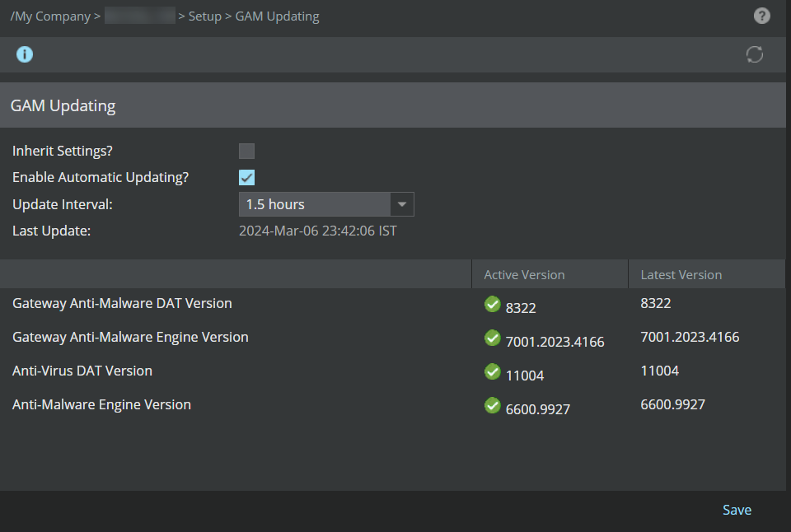Click latest version value 6600.9927

[672, 404]
